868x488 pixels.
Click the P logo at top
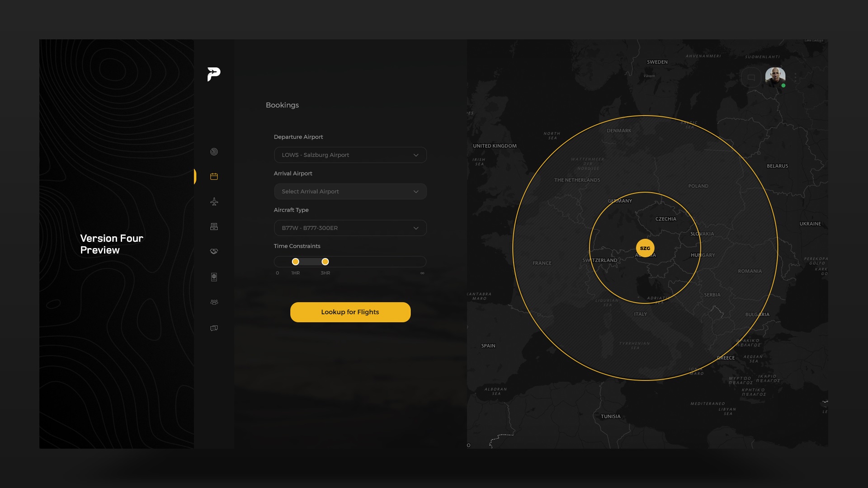click(x=214, y=74)
